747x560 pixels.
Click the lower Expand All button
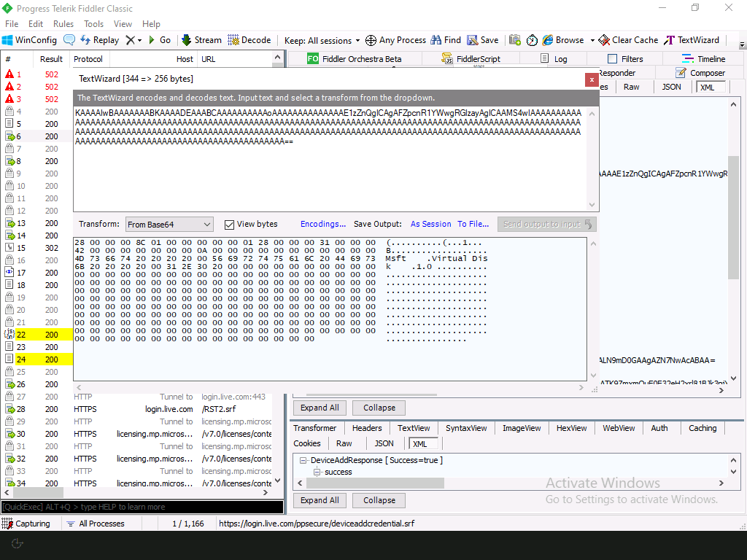(x=320, y=500)
